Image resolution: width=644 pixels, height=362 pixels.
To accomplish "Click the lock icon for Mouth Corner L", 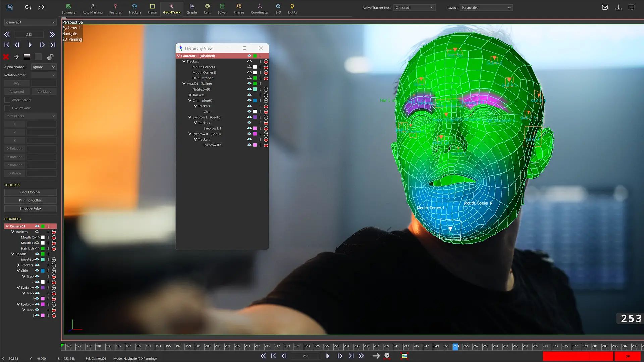I will point(266,67).
